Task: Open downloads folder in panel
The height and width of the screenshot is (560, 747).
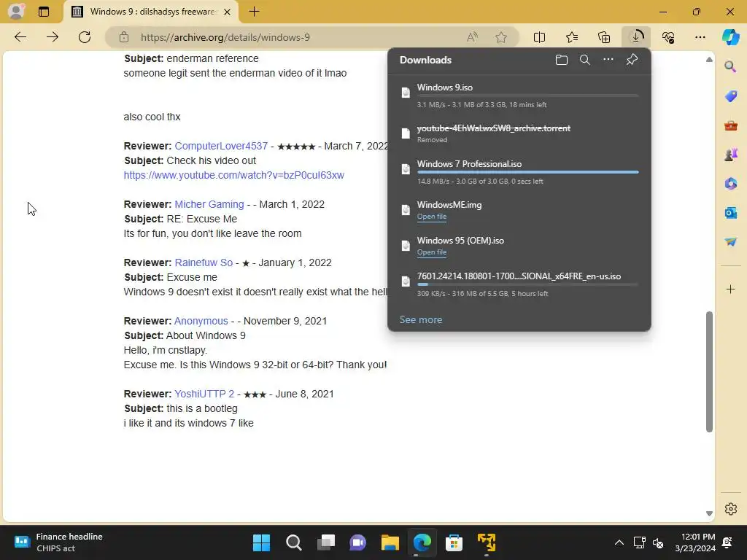Action: pyautogui.click(x=561, y=60)
